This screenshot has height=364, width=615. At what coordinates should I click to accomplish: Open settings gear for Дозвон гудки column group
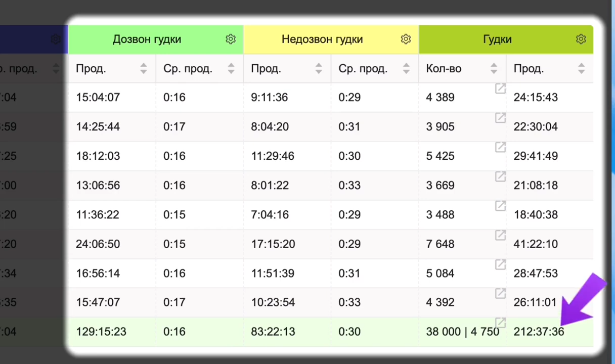point(231,39)
